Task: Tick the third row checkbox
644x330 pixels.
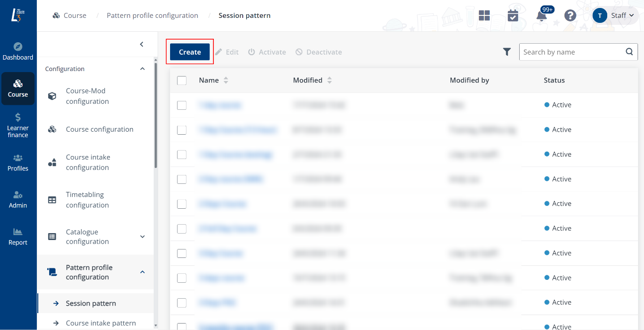Action: pyautogui.click(x=182, y=155)
